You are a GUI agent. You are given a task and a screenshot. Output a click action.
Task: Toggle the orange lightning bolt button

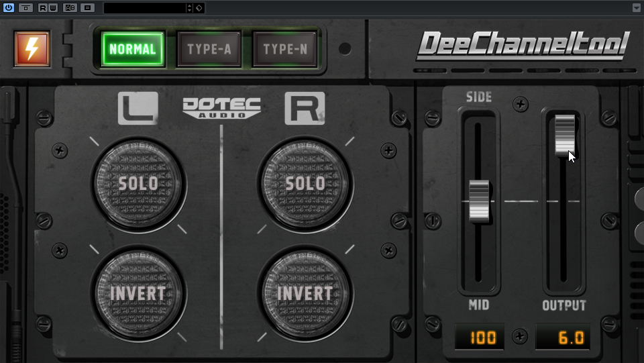coord(32,48)
